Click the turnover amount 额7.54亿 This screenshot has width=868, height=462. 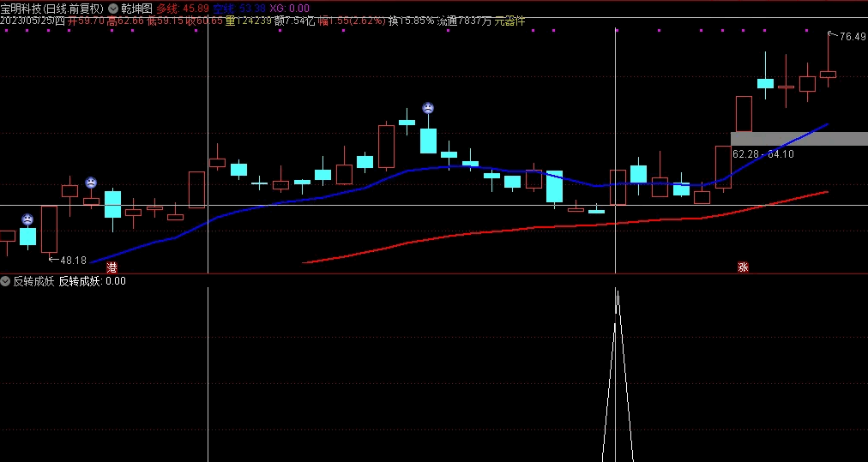click(x=294, y=21)
